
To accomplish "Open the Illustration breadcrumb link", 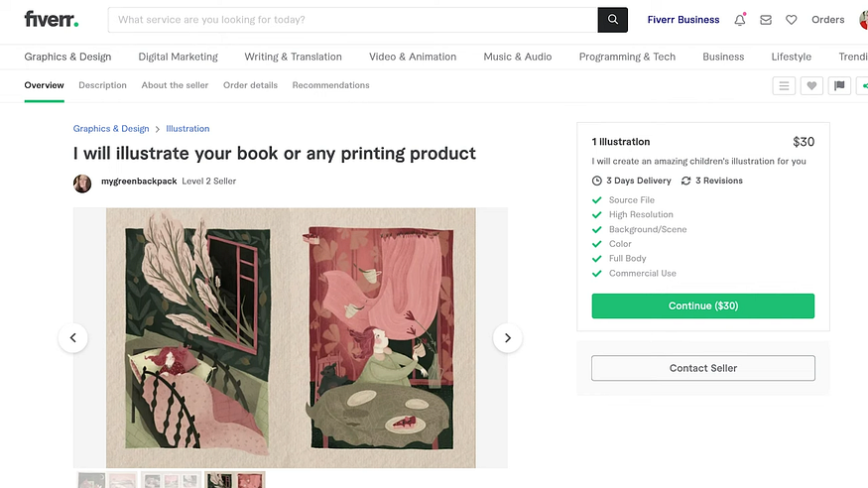I will click(x=187, y=128).
